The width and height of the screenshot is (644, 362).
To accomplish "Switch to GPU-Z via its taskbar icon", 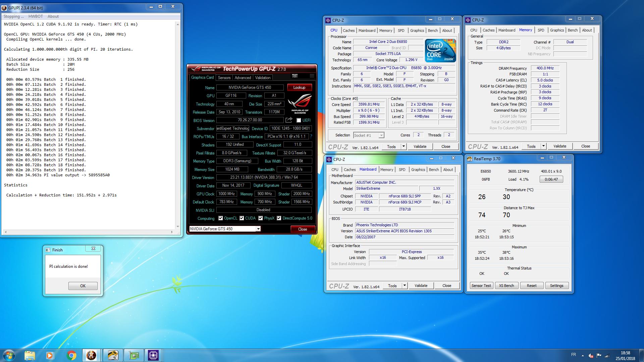I will click(x=134, y=355).
